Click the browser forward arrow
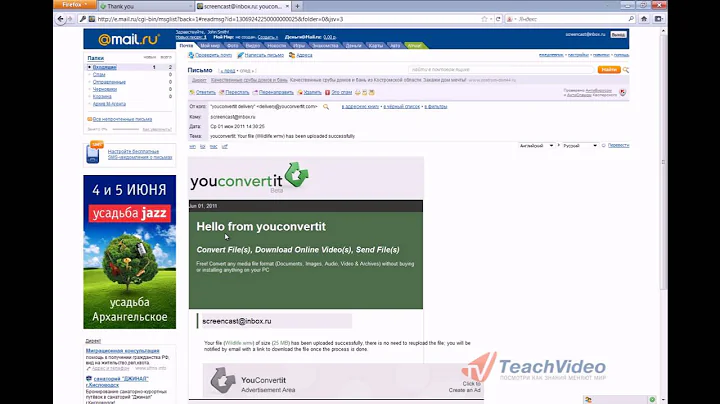This screenshot has height=404, width=720. click(x=70, y=19)
